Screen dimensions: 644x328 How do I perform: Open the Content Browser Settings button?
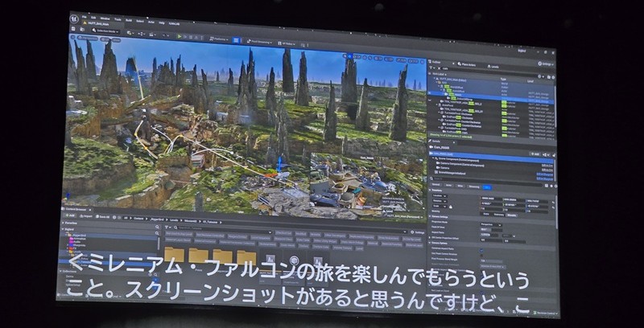coord(417,233)
